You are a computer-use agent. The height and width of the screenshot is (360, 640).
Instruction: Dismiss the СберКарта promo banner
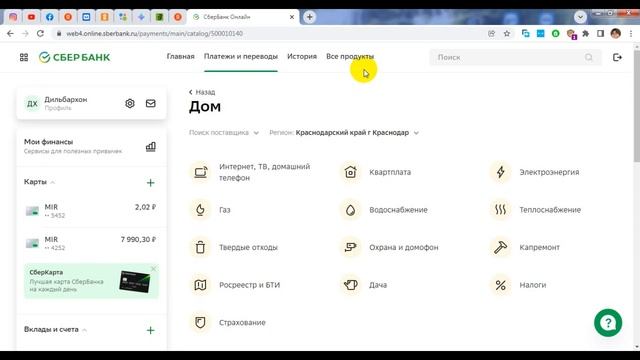[154, 269]
